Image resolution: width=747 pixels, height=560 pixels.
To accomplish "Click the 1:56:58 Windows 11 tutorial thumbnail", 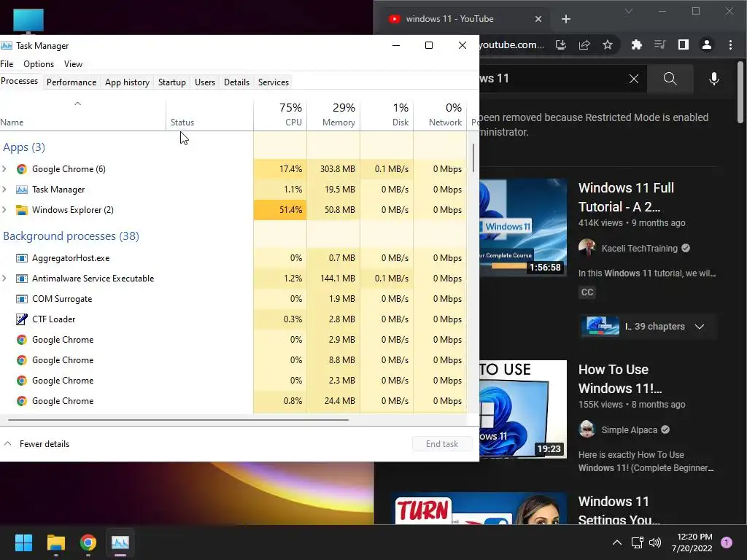I will tap(523, 227).
